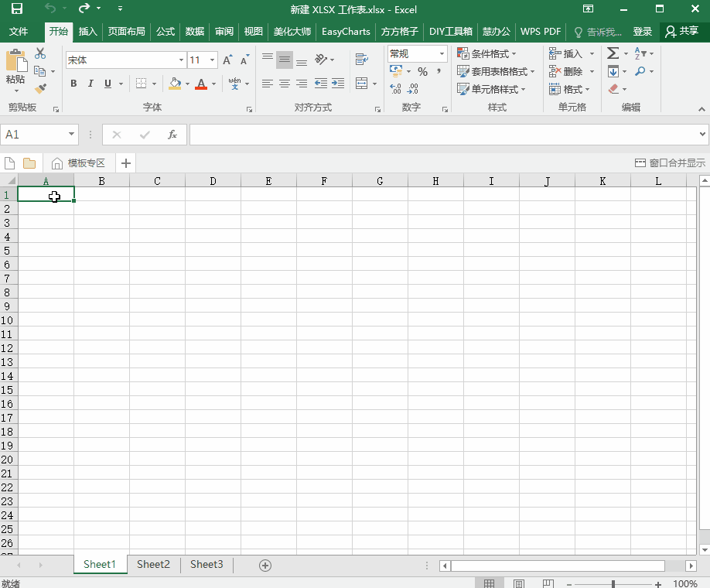Image resolution: width=710 pixels, height=588 pixels.
Task: Switch to Page Layout view in status bar
Action: pos(518,583)
